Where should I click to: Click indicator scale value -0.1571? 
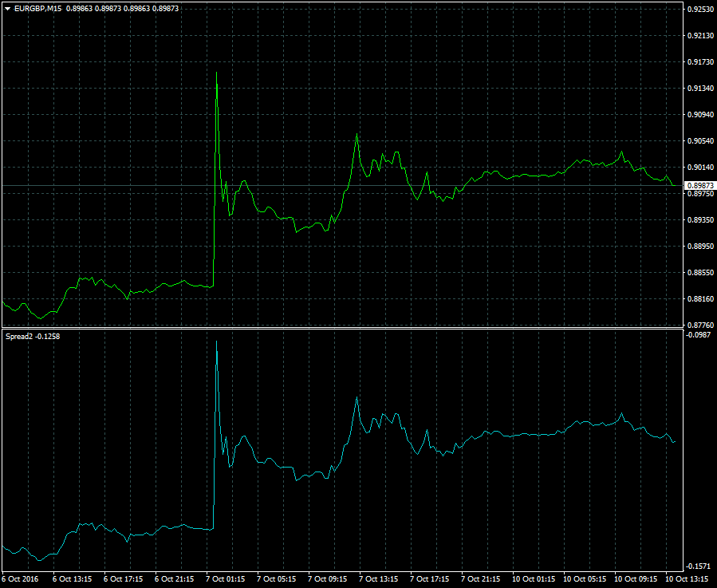coord(699,566)
